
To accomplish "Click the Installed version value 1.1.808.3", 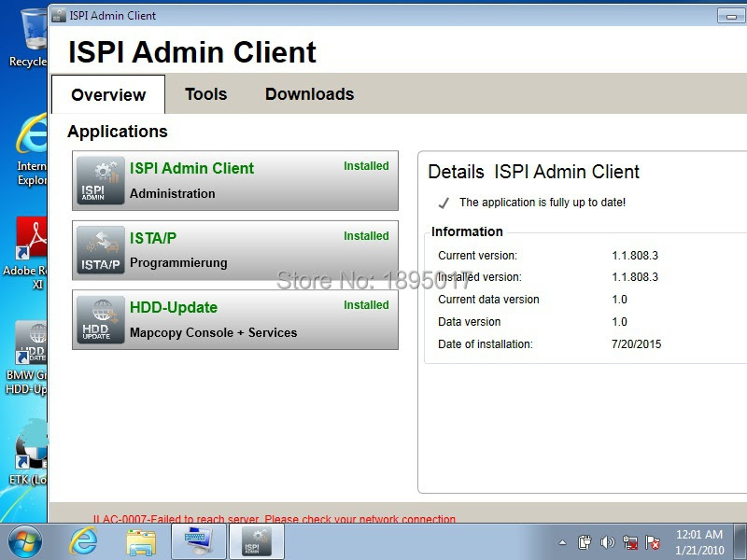I will click(635, 276).
